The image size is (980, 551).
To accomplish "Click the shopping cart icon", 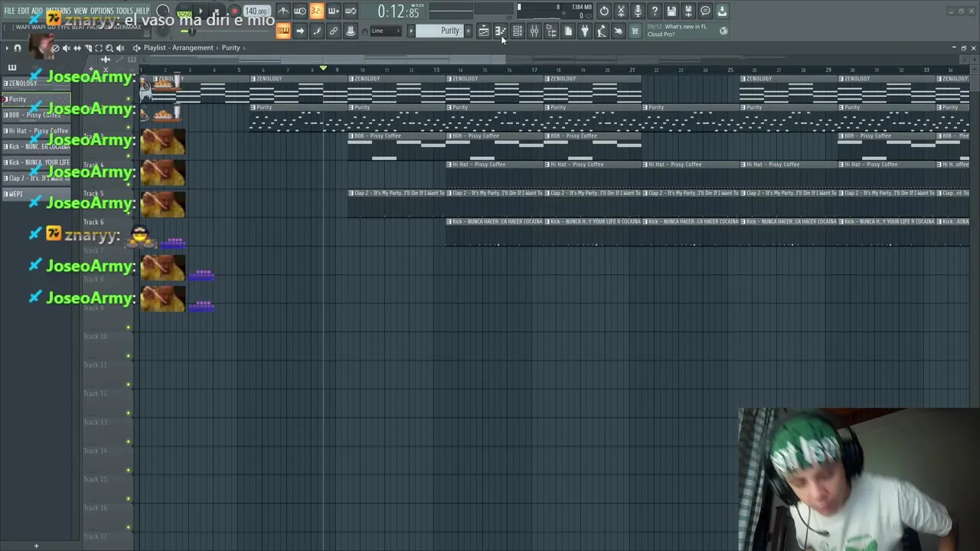I will tap(634, 31).
